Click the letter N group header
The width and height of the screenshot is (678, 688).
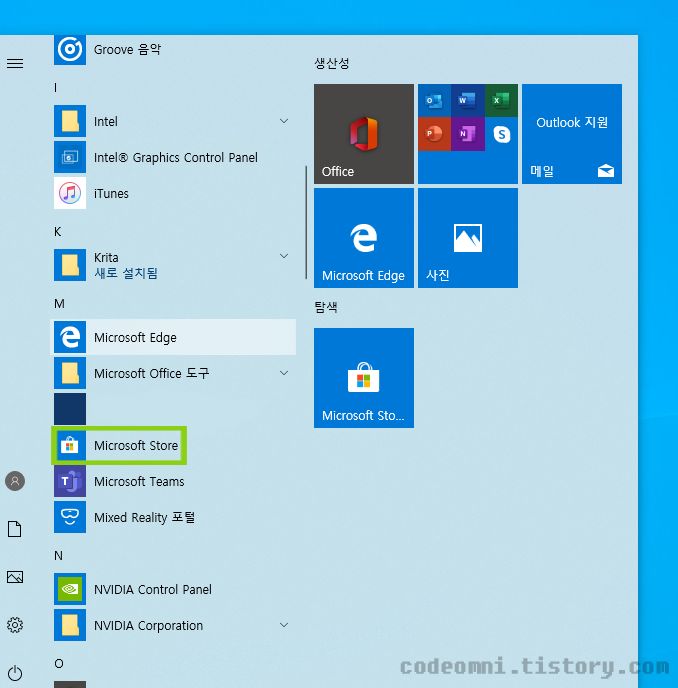tap(58, 555)
